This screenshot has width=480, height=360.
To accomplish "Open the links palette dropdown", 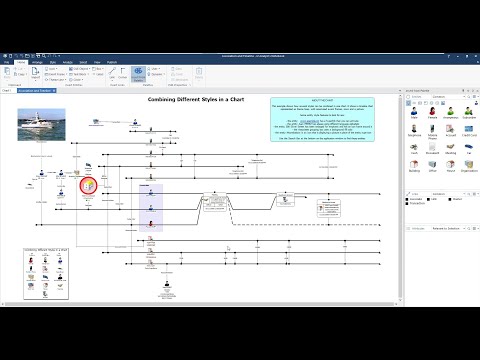I will [x=449, y=194].
